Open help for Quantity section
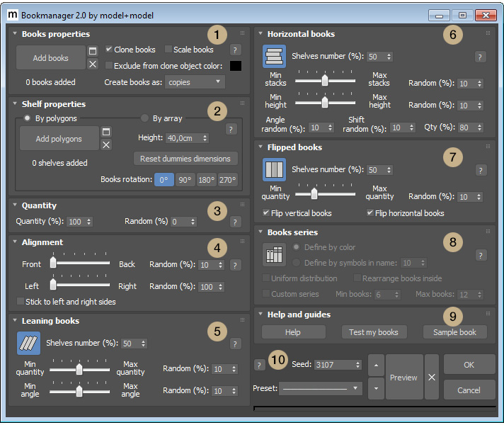 point(235,222)
